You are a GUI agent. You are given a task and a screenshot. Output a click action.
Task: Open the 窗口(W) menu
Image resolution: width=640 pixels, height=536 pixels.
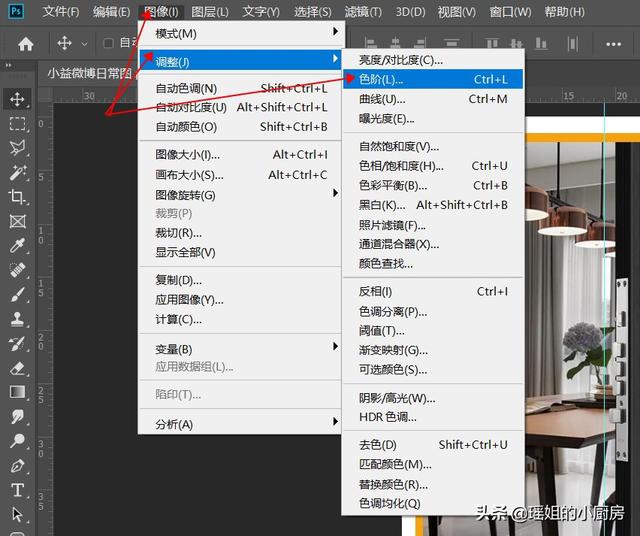[x=510, y=11]
